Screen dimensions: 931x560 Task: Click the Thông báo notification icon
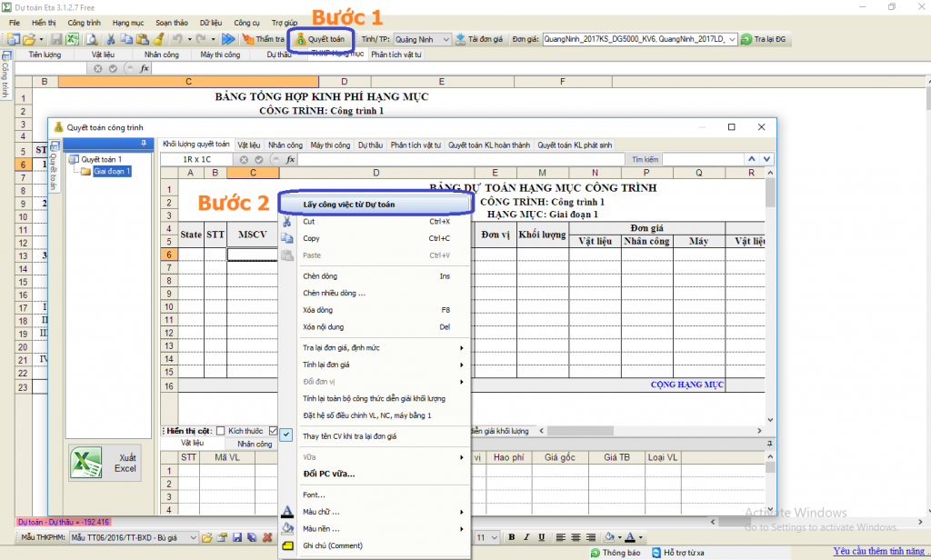pyautogui.click(x=595, y=552)
